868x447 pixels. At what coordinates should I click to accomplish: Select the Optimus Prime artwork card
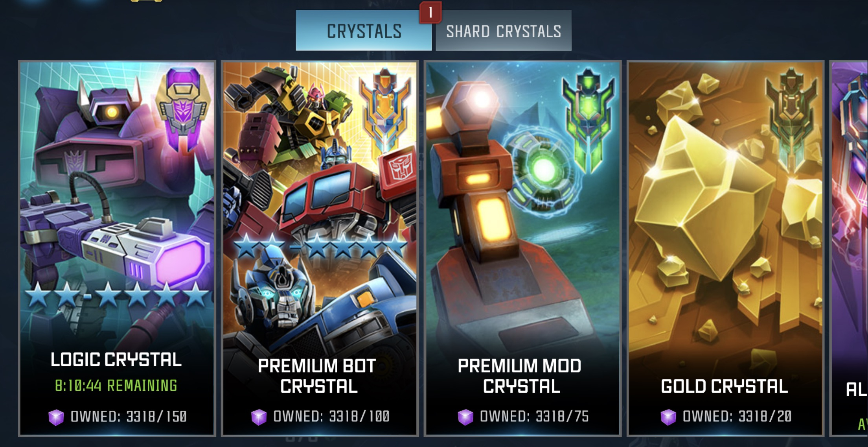(320, 205)
